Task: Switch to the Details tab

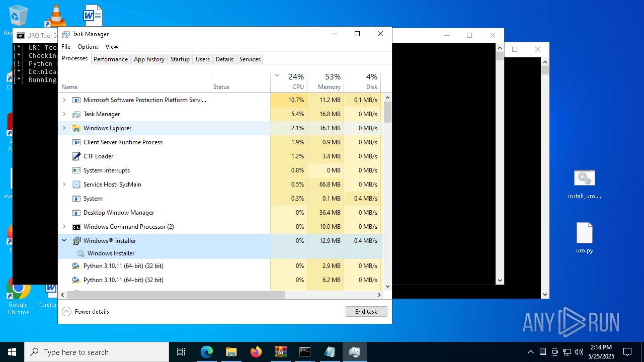Action: click(x=224, y=59)
